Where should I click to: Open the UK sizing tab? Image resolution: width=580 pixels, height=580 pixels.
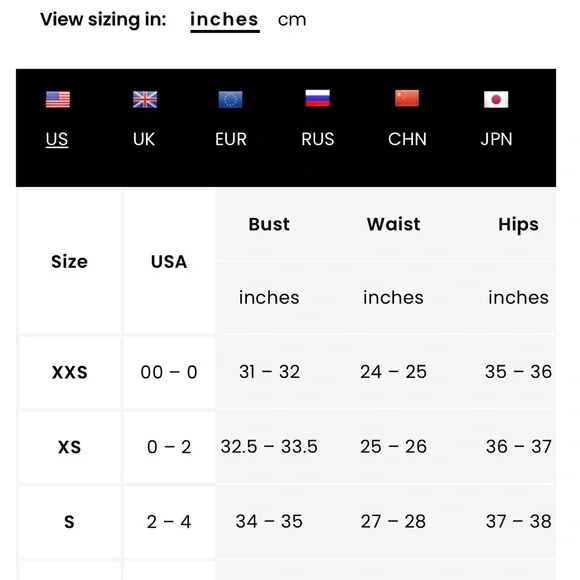(x=144, y=139)
